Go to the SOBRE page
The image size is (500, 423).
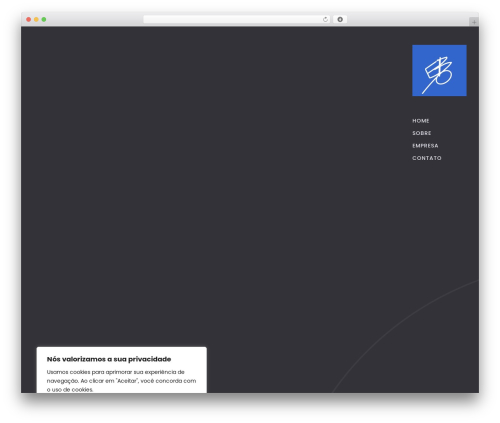point(422,133)
